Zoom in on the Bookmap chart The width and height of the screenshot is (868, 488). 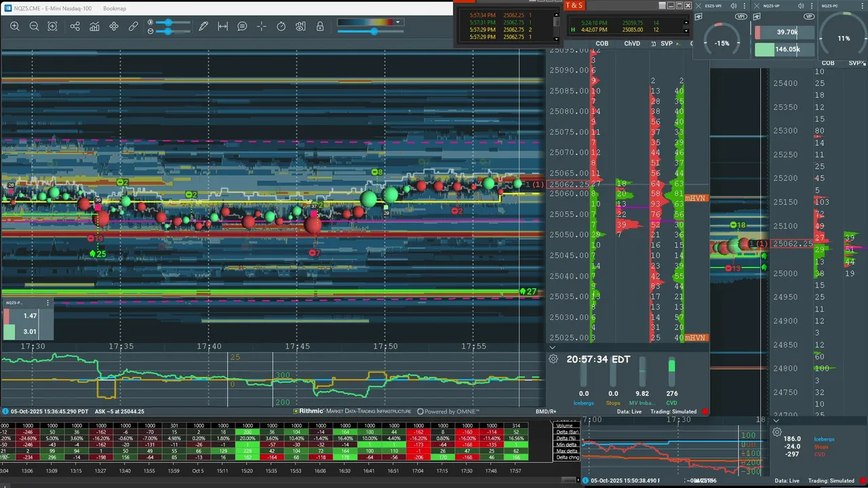coord(15,26)
